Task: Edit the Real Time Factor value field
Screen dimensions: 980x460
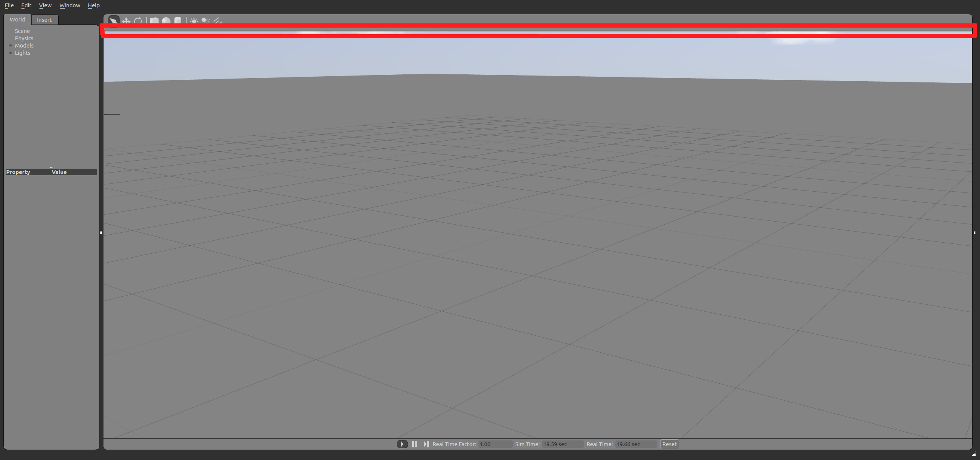Action: pos(495,444)
